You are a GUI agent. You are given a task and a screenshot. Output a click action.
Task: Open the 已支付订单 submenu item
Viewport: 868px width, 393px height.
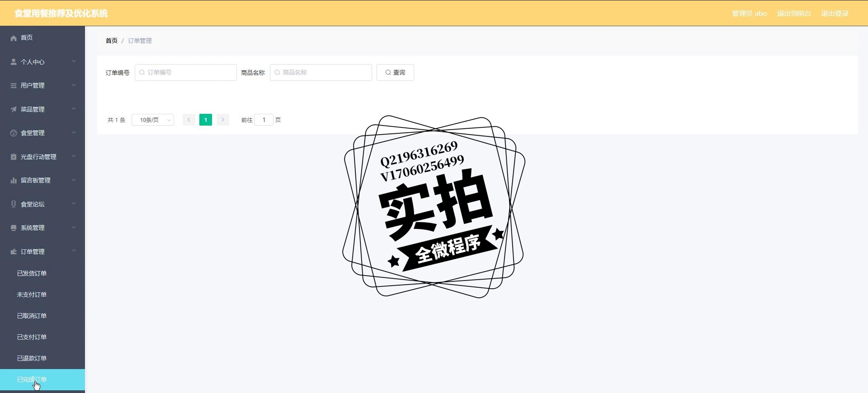42,337
